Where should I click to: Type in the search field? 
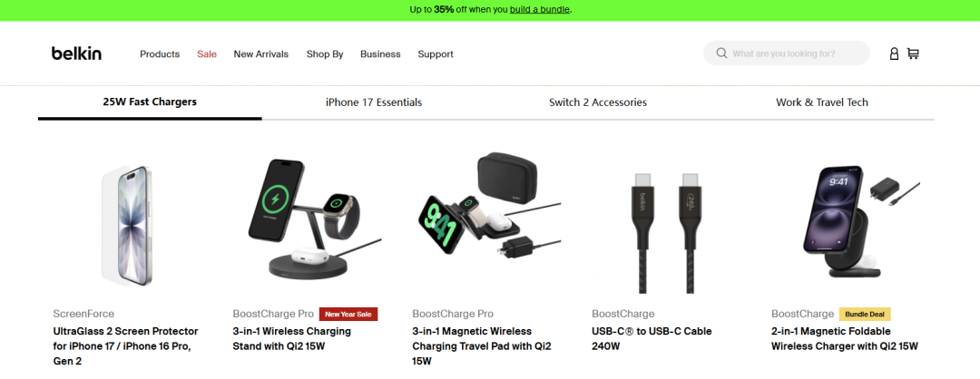pos(794,53)
